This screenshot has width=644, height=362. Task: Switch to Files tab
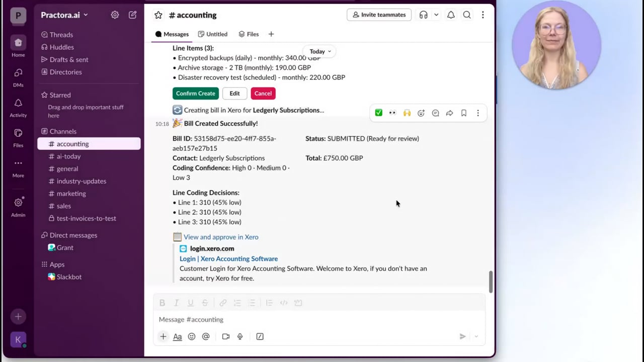[x=249, y=34]
